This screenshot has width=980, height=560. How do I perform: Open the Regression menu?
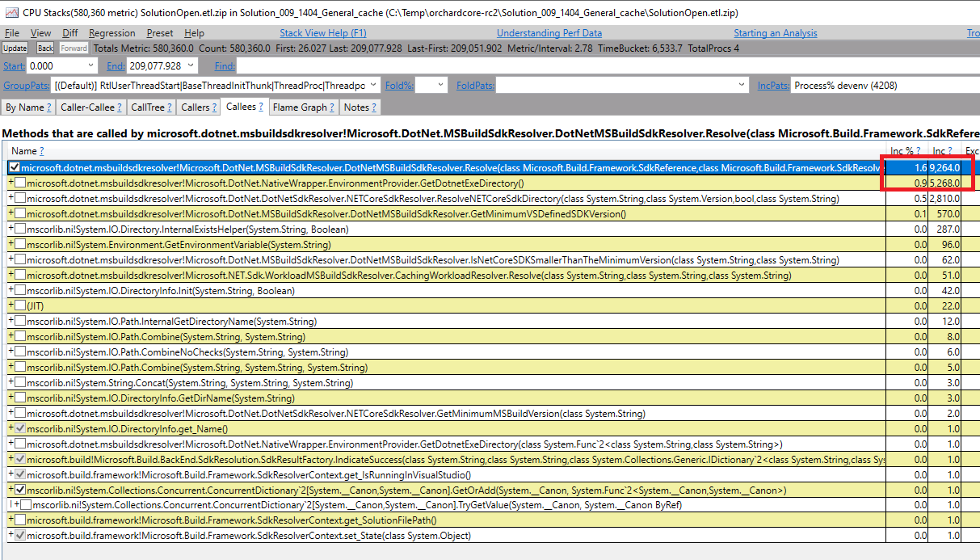(112, 33)
